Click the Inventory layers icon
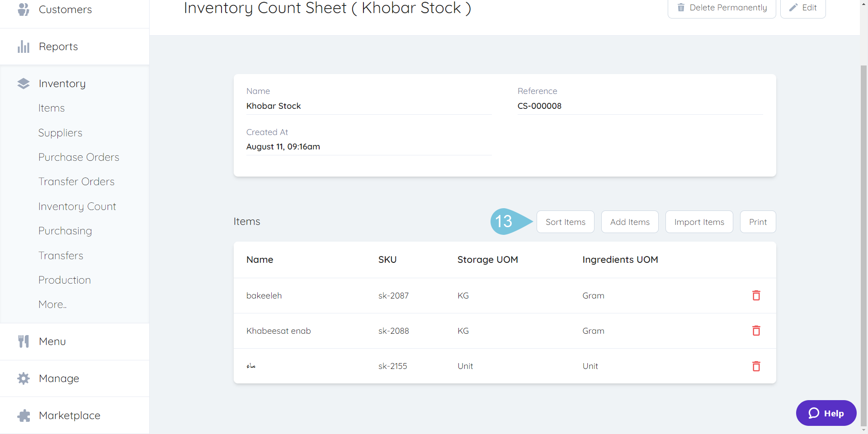Screen dimensions: 868x434 coord(23,83)
